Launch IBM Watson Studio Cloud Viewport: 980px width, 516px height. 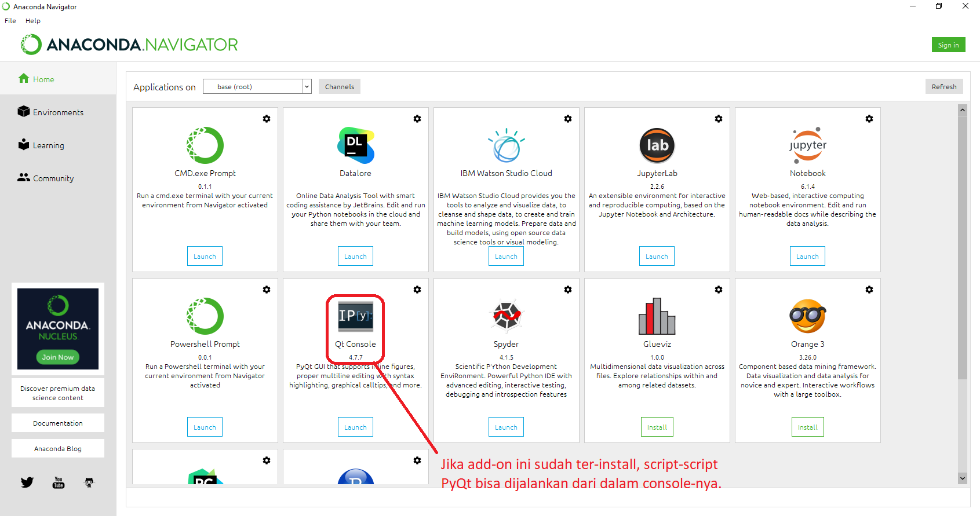point(506,256)
